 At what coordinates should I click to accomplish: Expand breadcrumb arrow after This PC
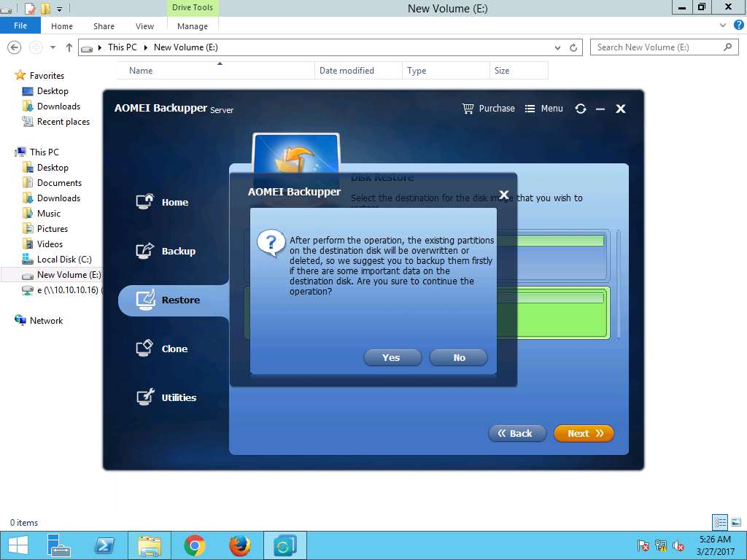click(146, 47)
